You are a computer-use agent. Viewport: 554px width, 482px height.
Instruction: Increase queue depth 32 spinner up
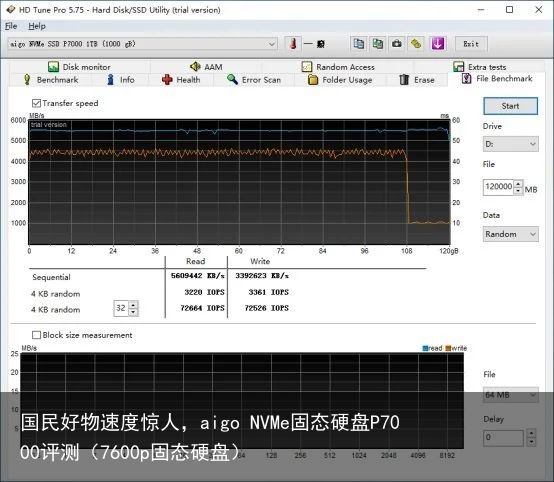(133, 305)
